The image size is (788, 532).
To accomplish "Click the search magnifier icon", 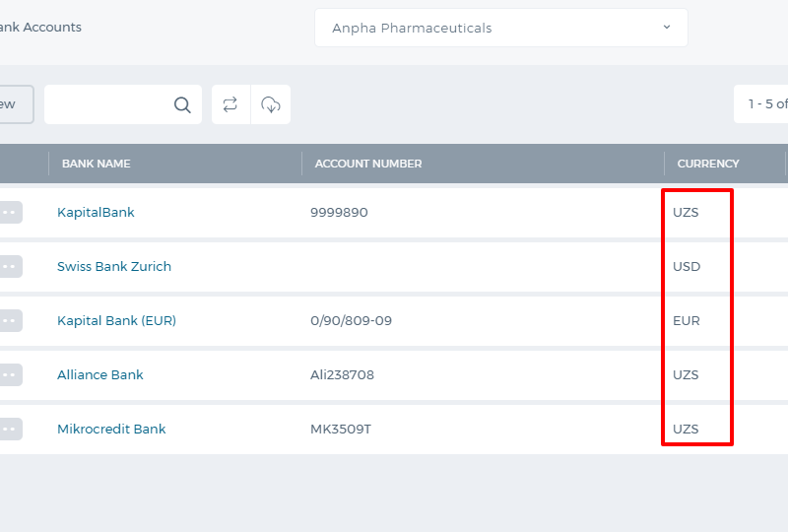I will click(x=182, y=104).
